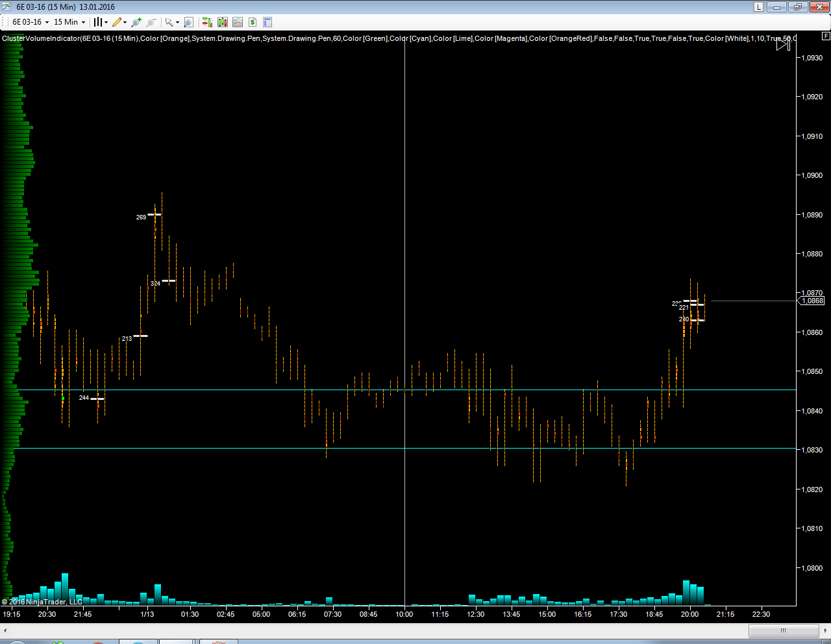The image size is (831, 644).
Task: Open the chart properties icon
Action: point(267,22)
